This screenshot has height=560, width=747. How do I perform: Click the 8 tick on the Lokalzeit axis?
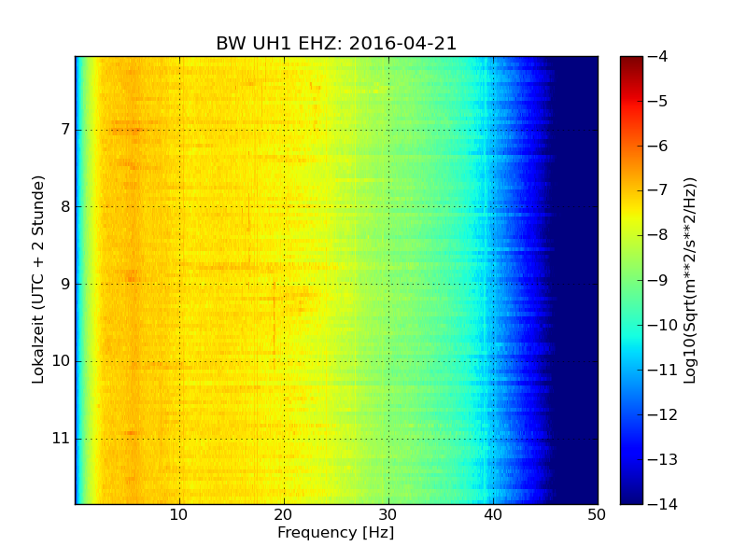click(65, 207)
